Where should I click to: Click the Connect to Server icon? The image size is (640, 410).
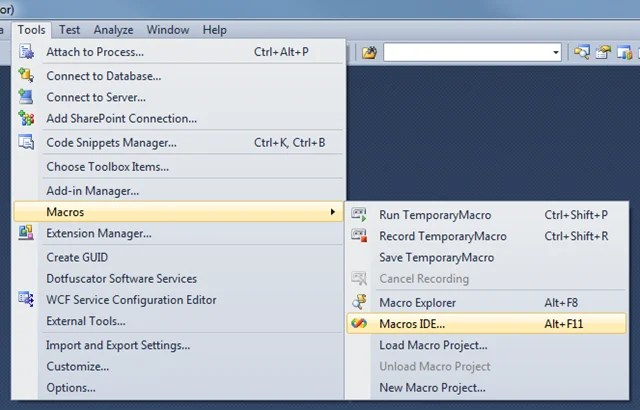[26, 97]
